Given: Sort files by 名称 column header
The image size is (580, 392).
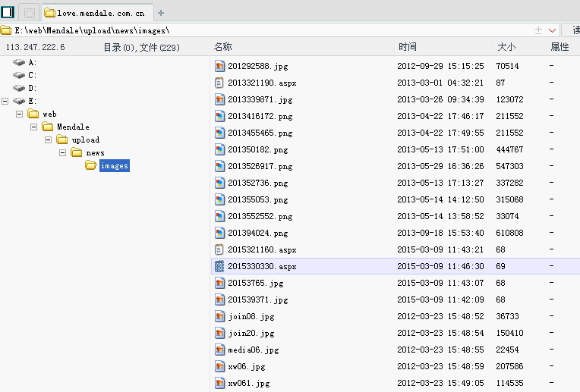Looking at the screenshot, I should click(222, 47).
